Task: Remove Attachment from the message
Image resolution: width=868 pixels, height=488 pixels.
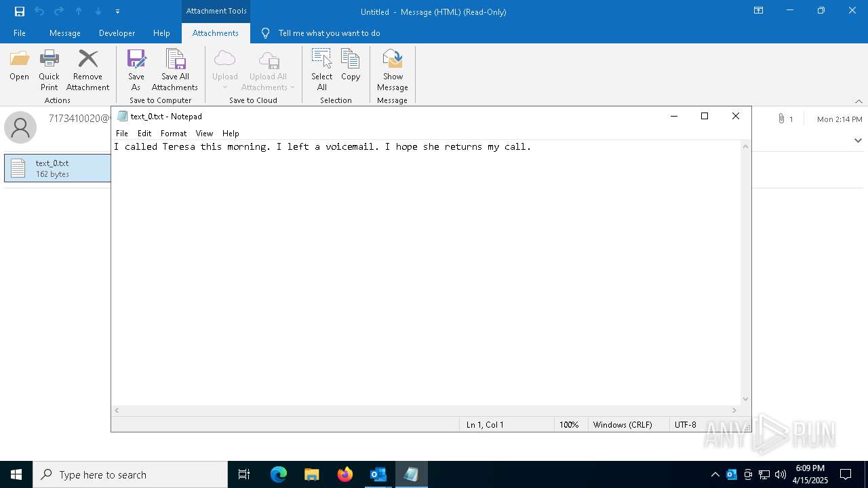Action: click(87, 70)
